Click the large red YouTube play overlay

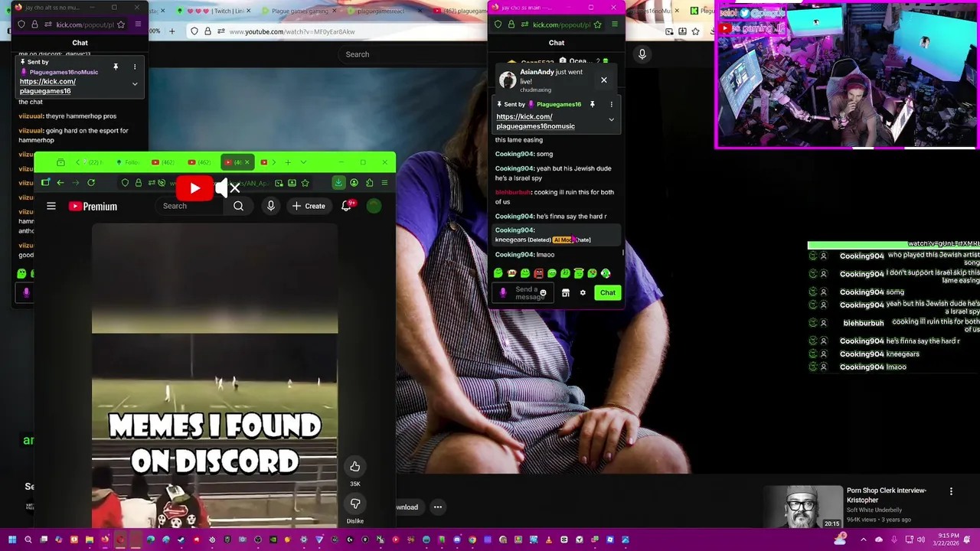(194, 188)
